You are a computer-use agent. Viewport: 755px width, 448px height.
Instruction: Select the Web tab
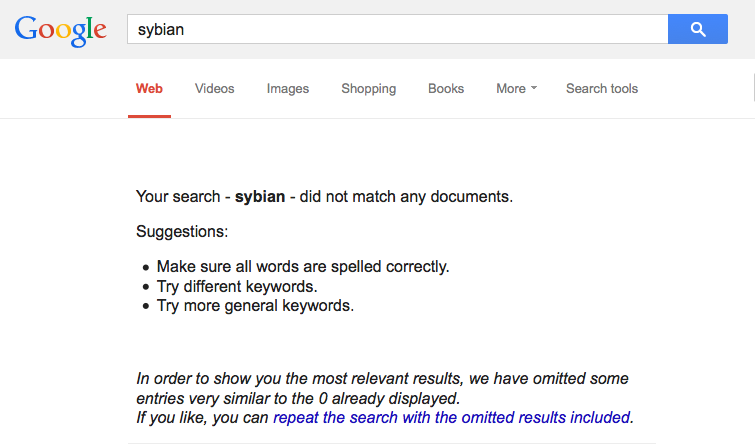[x=149, y=89]
